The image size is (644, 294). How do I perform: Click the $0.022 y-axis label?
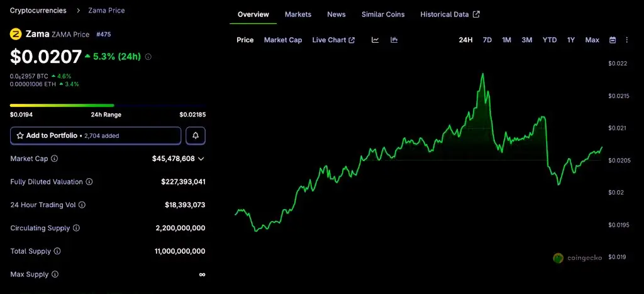[x=618, y=64]
